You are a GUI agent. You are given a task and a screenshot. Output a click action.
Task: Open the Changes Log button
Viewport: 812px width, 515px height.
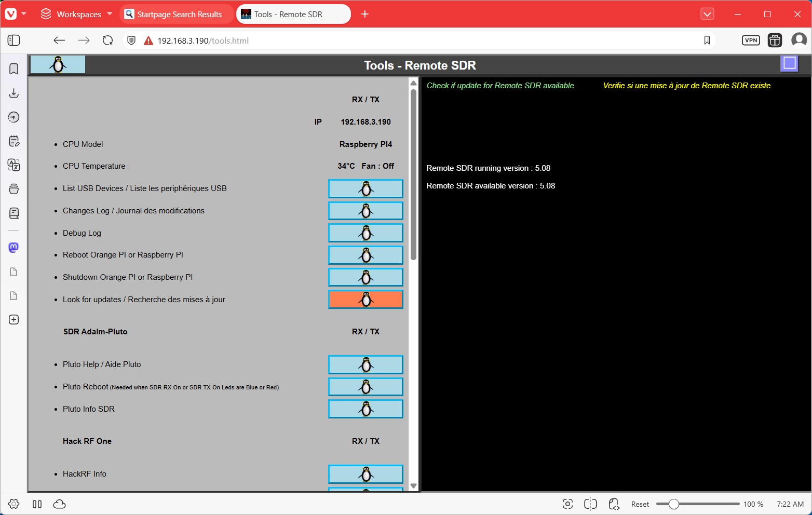tap(366, 211)
